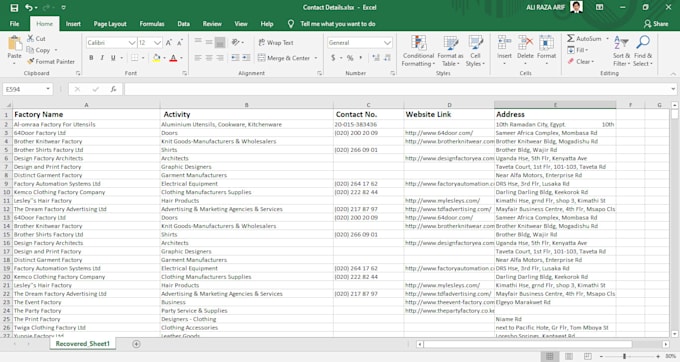680x362 pixels.
Task: Click the http://www.64door.com/ link in row 3
Action: coord(439,133)
